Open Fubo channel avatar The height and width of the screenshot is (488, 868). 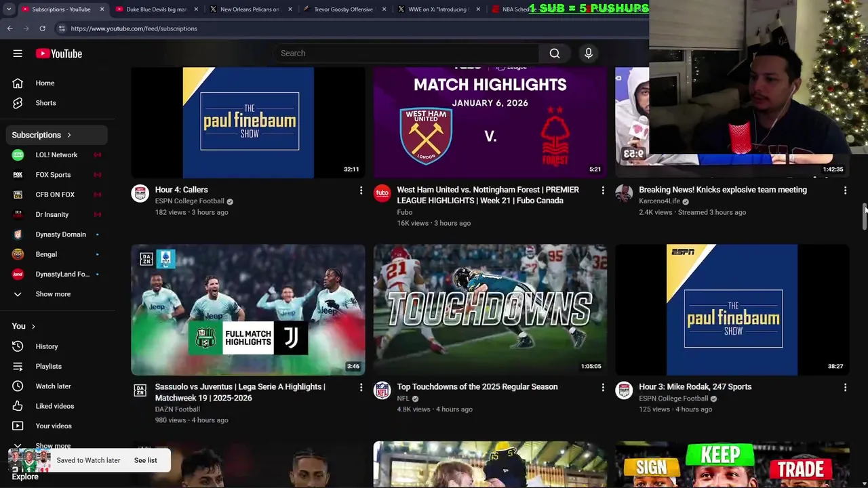[x=382, y=193]
